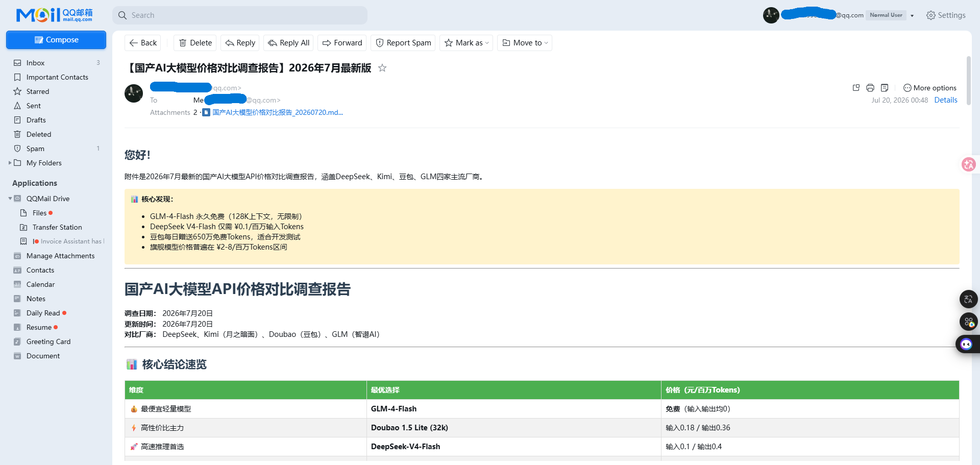Click the QQ Mail logo
980x465 pixels.
click(x=54, y=15)
